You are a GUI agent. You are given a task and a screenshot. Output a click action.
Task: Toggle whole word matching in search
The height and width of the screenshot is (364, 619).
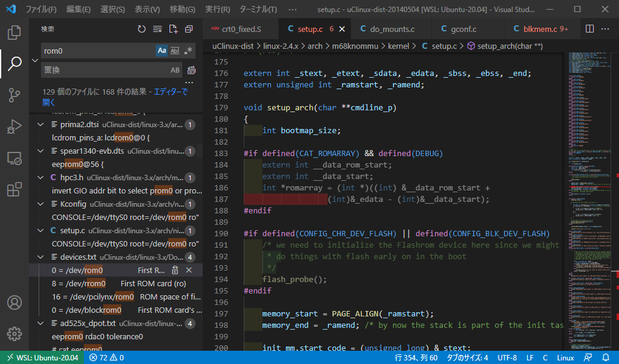(x=175, y=51)
